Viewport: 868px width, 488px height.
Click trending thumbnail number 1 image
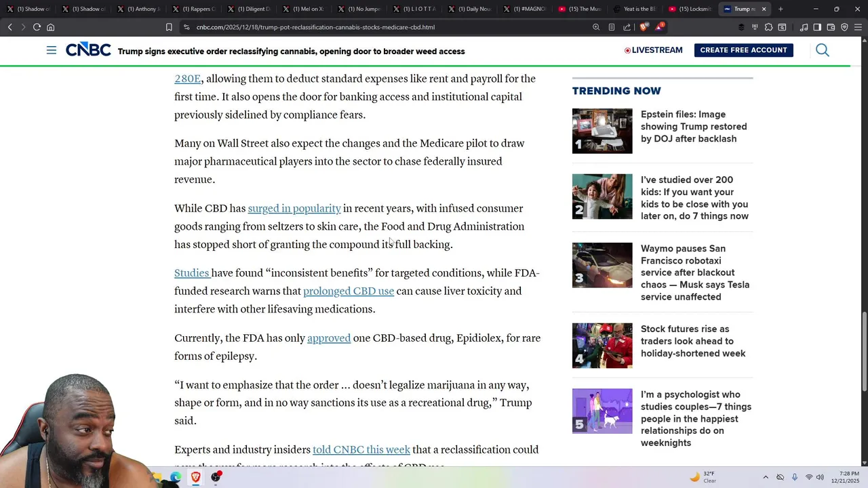[x=602, y=131]
